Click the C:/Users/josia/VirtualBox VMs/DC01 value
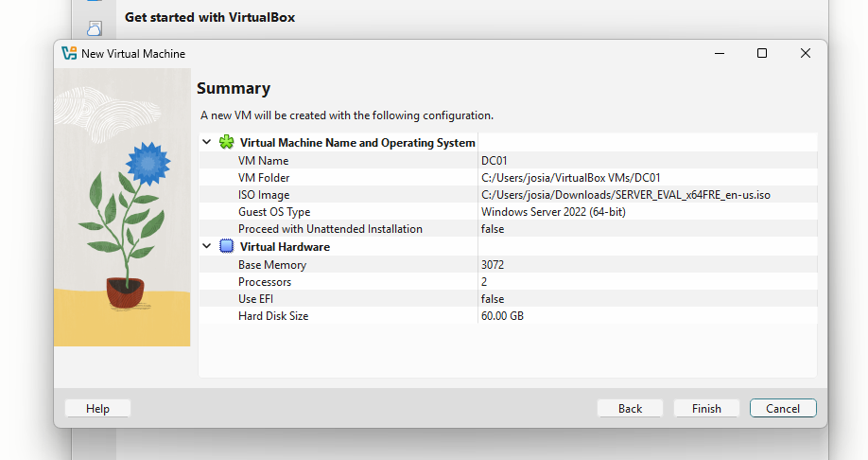This screenshot has width=868, height=460. (x=571, y=178)
